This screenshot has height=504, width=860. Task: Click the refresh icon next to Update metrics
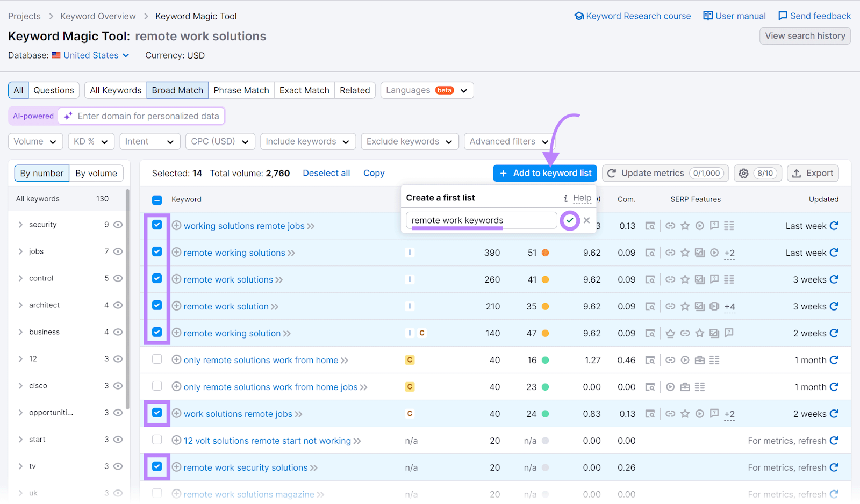coord(612,173)
